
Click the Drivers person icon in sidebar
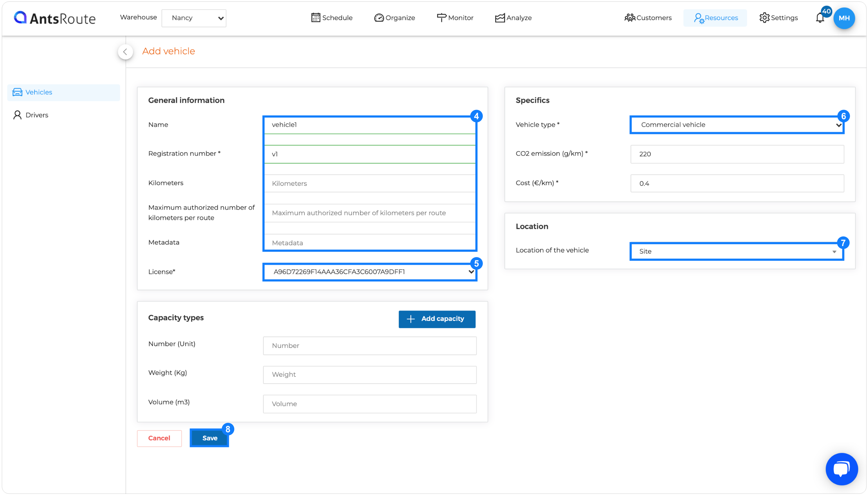[x=17, y=115]
